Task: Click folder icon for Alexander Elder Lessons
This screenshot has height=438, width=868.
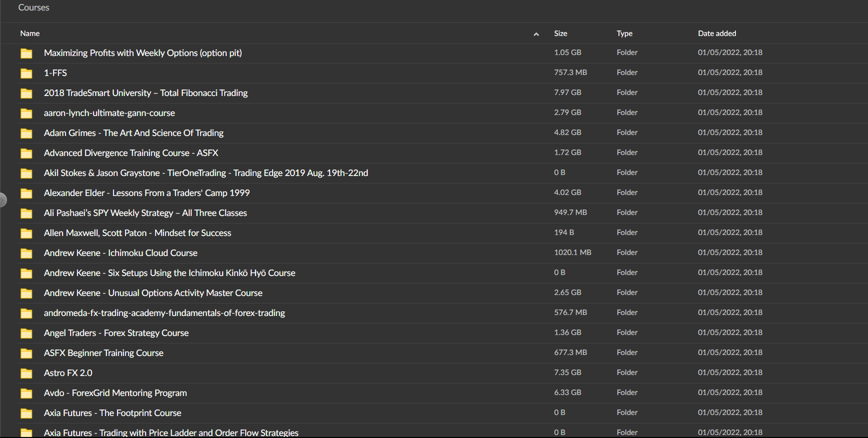Action: [27, 193]
